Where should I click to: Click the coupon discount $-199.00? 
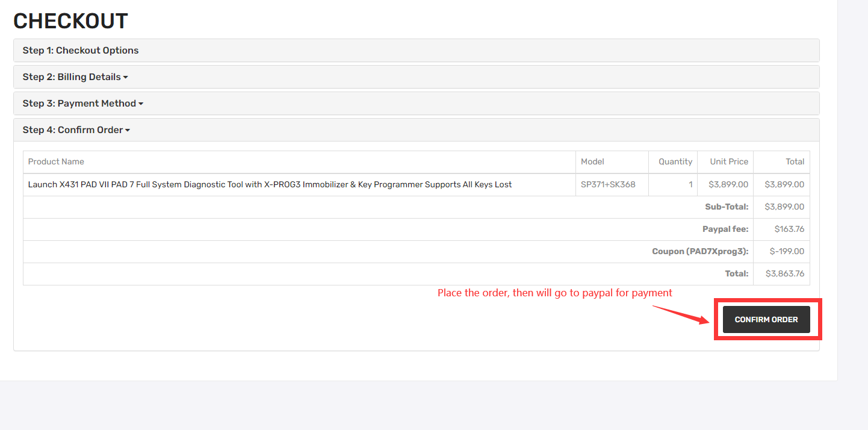[x=787, y=251]
